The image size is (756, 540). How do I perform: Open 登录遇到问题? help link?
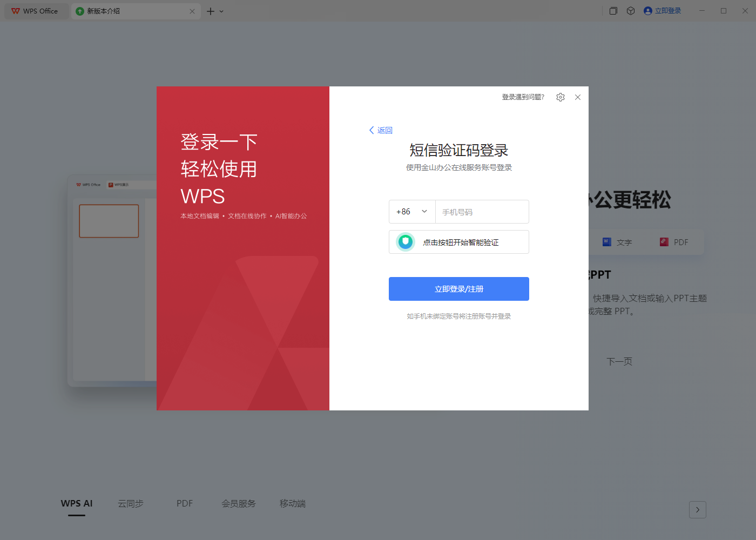(x=523, y=97)
